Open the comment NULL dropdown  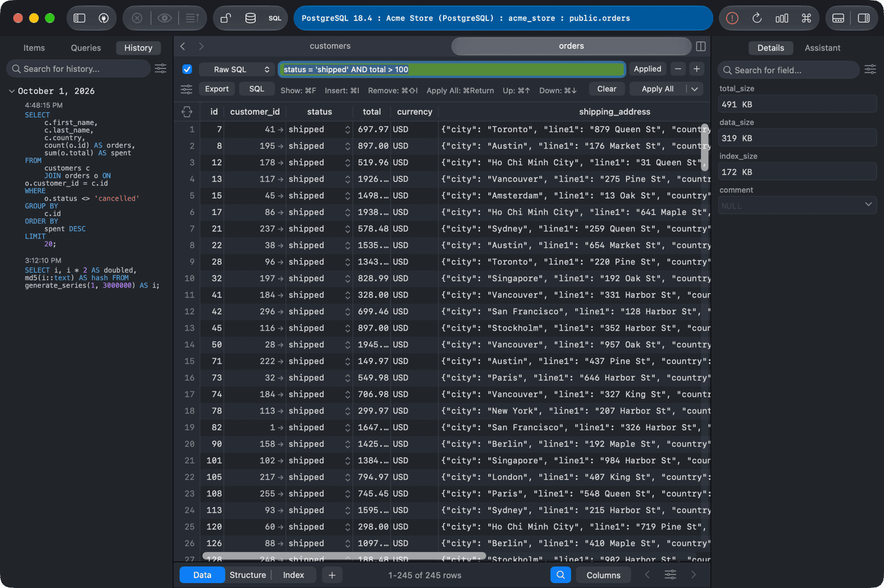(797, 205)
